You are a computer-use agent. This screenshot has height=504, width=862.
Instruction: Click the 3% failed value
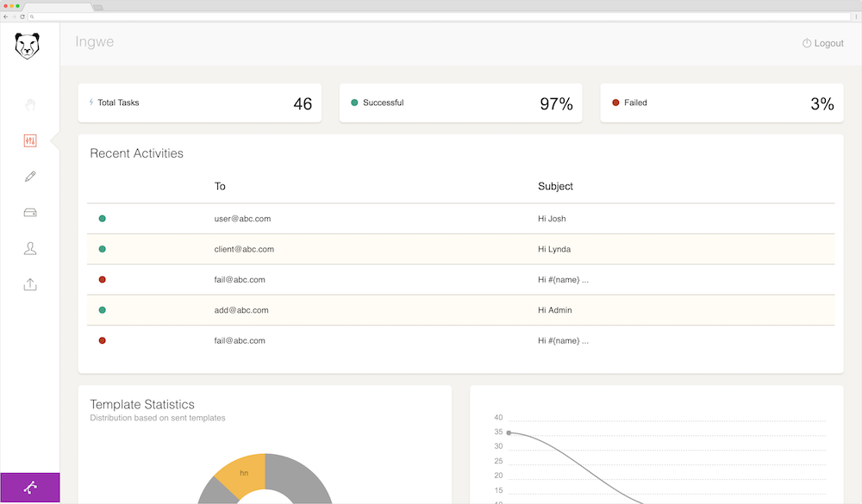822,104
